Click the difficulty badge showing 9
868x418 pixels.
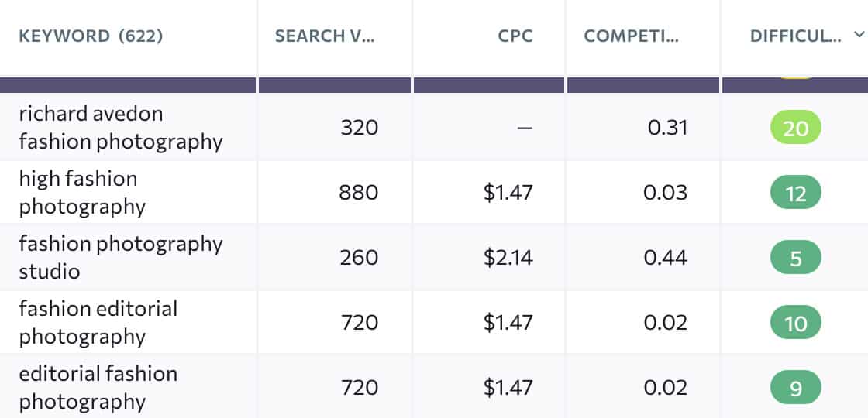click(795, 389)
